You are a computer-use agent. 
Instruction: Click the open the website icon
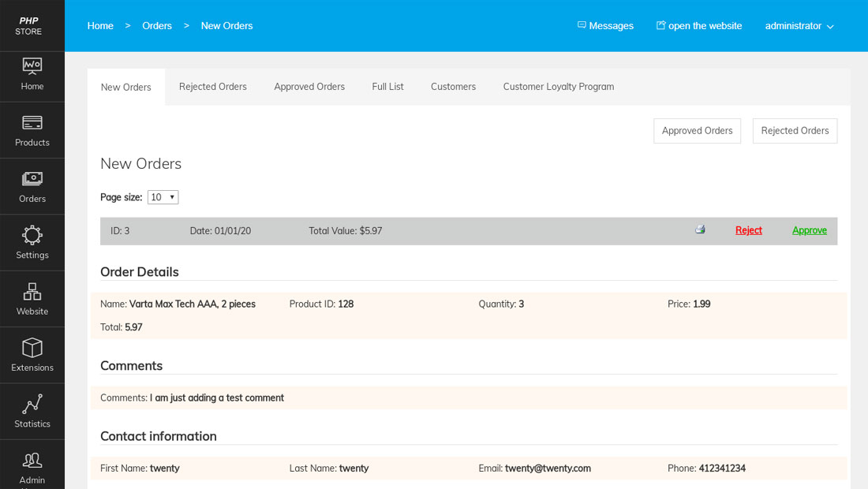[x=660, y=25]
